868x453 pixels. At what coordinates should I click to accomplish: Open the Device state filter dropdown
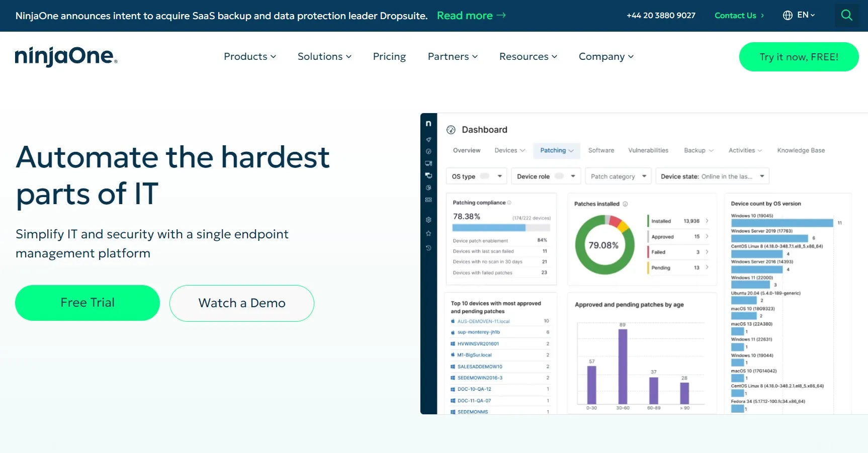pos(712,176)
